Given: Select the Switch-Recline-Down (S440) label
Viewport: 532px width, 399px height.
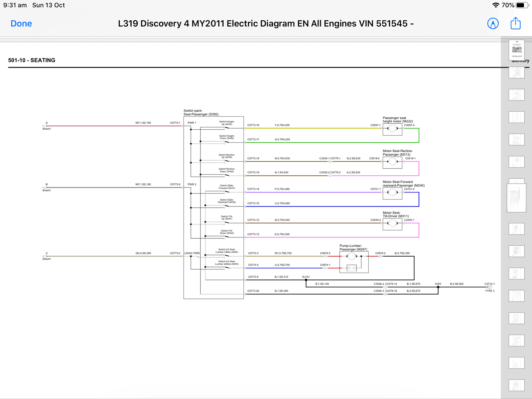Looking at the screenshot, I should point(227,170).
